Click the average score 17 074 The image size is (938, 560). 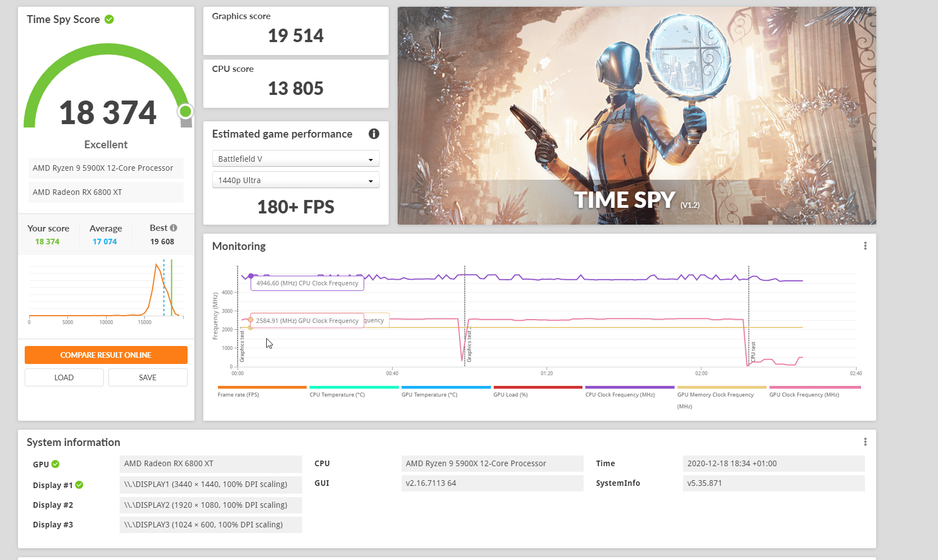coord(104,242)
